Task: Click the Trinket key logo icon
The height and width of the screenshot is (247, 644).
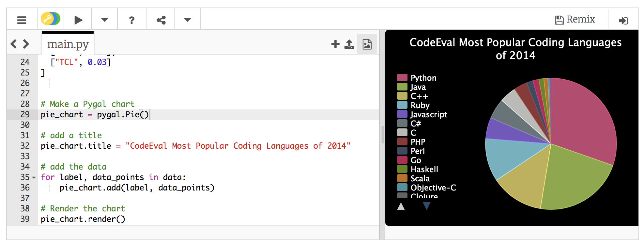Action: point(50,19)
